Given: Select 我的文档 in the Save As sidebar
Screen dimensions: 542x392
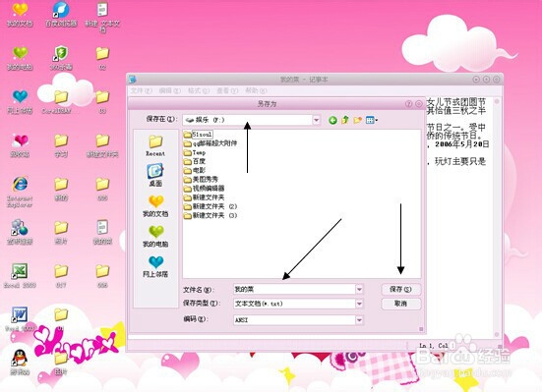Looking at the screenshot, I should (155, 206).
